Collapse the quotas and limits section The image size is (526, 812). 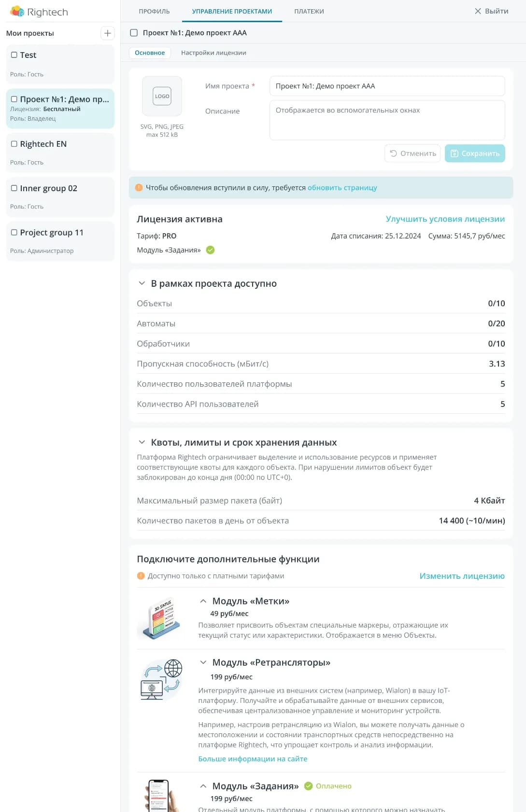pyautogui.click(x=142, y=442)
